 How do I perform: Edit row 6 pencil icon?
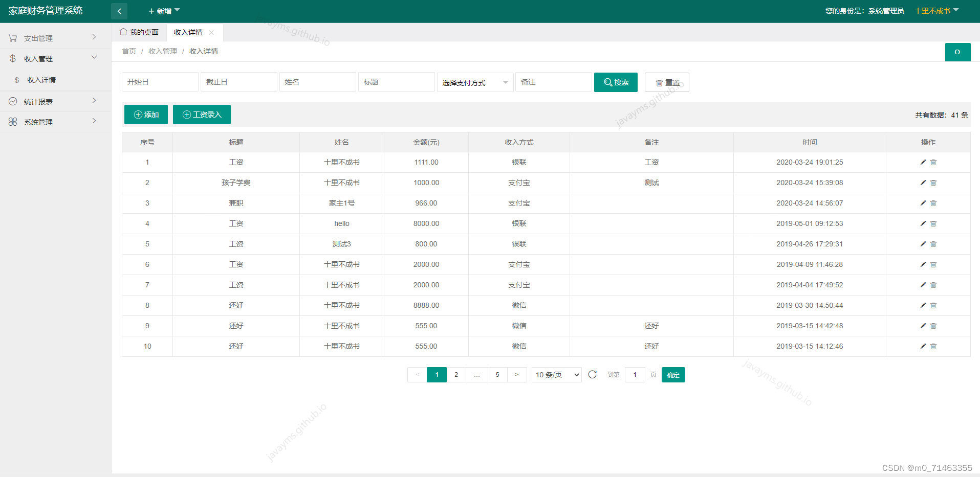(x=923, y=264)
